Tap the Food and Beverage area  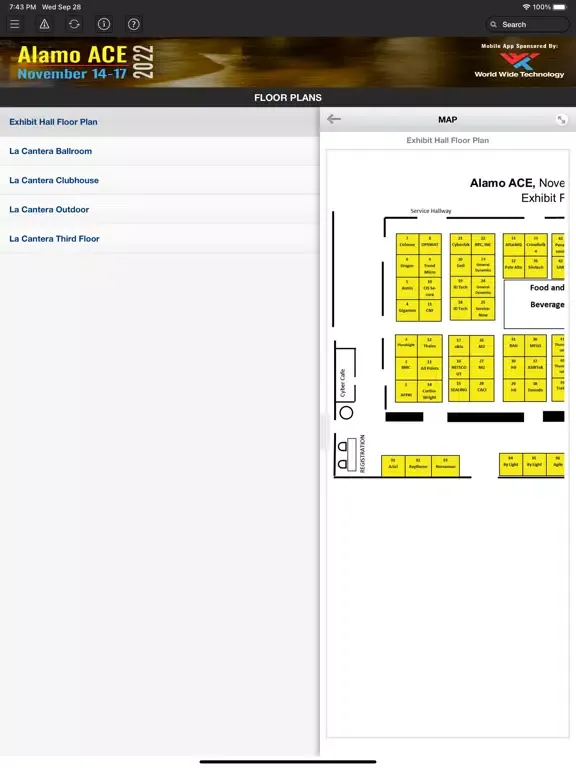535,304
